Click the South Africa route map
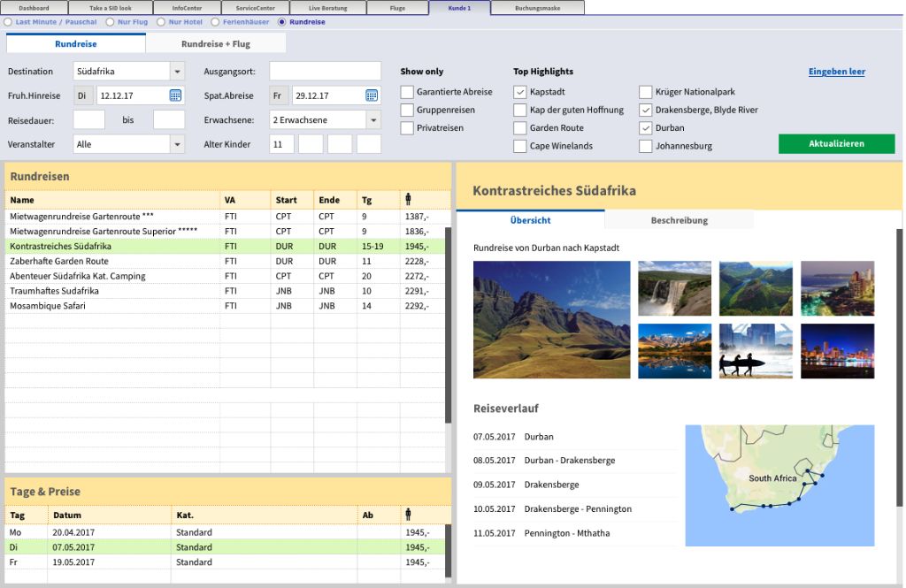The image size is (906, 588). coord(779,485)
